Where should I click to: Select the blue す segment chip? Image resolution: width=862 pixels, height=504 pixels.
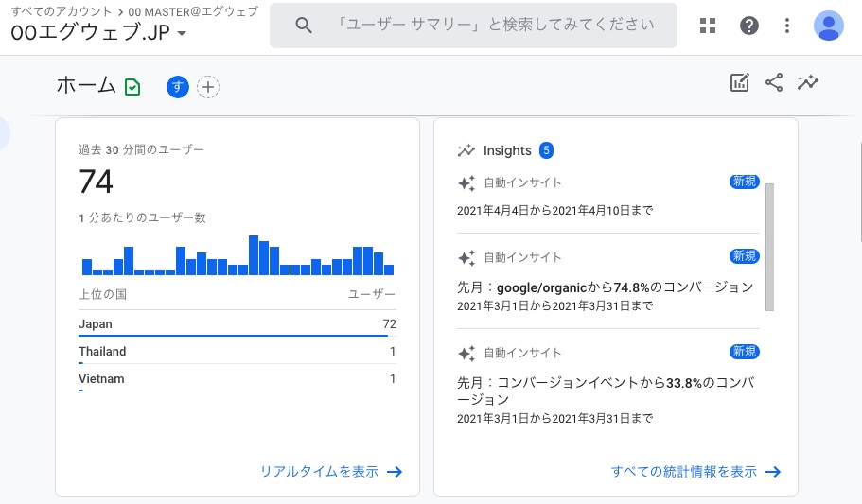coord(178,87)
